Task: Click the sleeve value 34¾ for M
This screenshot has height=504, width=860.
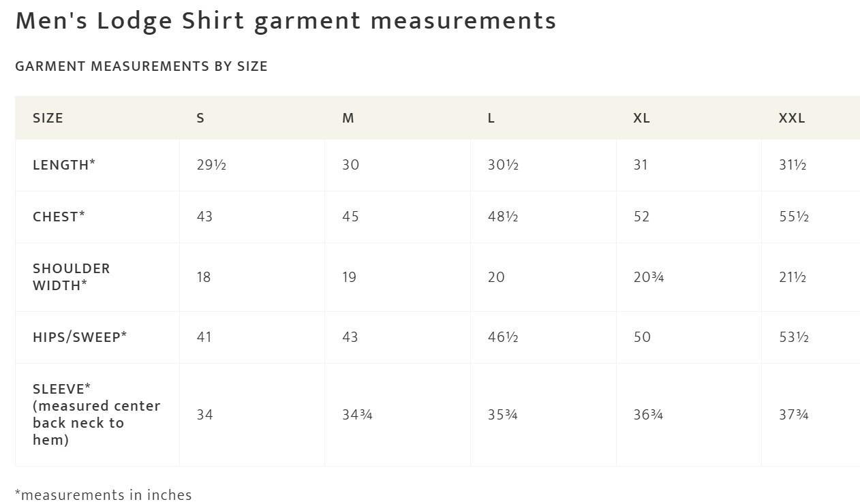Action: [357, 414]
